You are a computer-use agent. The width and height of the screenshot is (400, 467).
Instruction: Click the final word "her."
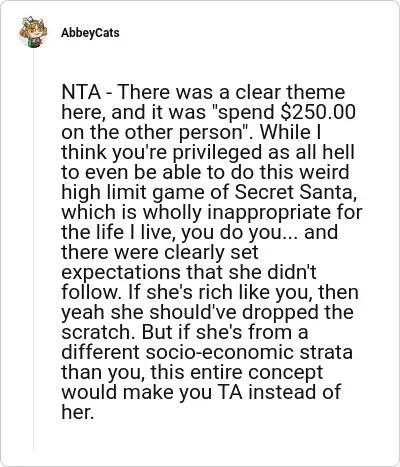pos(77,412)
